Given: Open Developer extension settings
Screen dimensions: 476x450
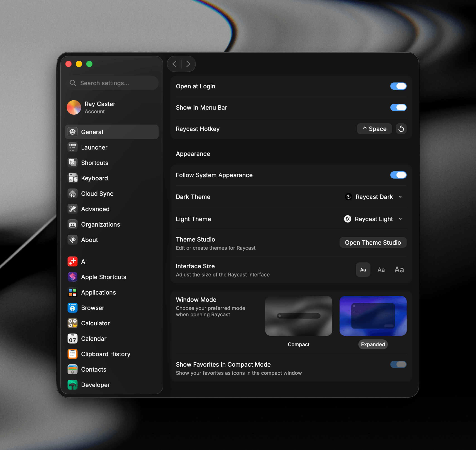Looking at the screenshot, I should coord(112,385).
